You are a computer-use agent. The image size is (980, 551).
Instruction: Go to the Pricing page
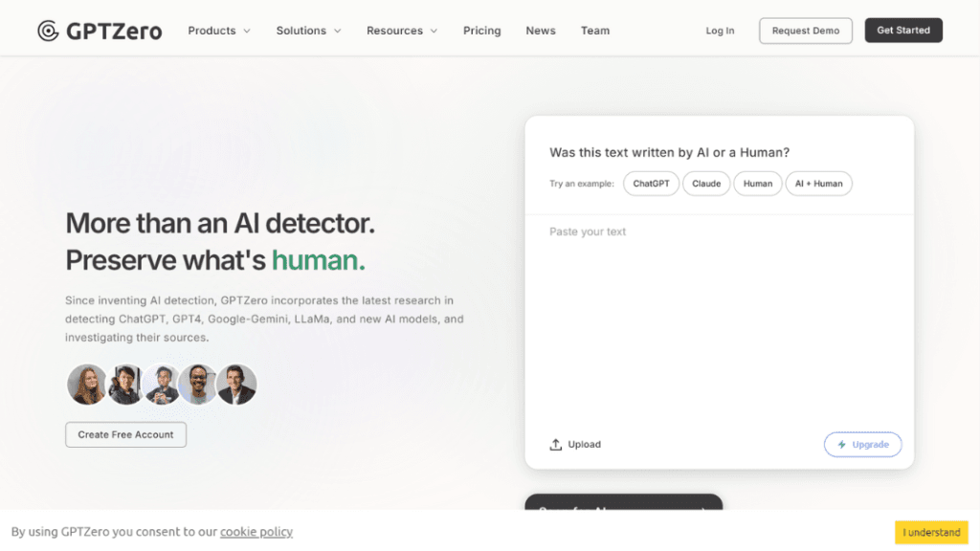[481, 31]
